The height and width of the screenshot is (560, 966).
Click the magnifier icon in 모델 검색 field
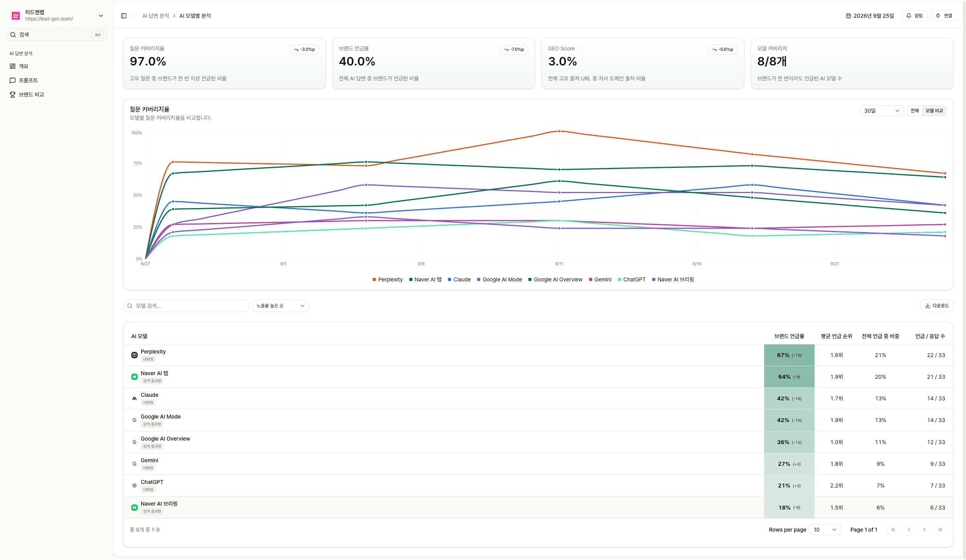[x=130, y=306]
